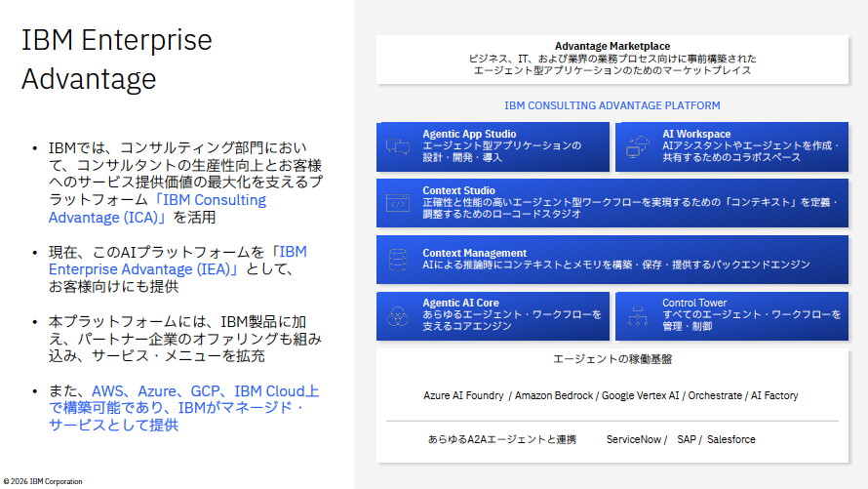Screen dimensions: 868x489
Task: Click the AWS、Azure、GCP、IBM Cloud blue text
Action: click(205, 391)
